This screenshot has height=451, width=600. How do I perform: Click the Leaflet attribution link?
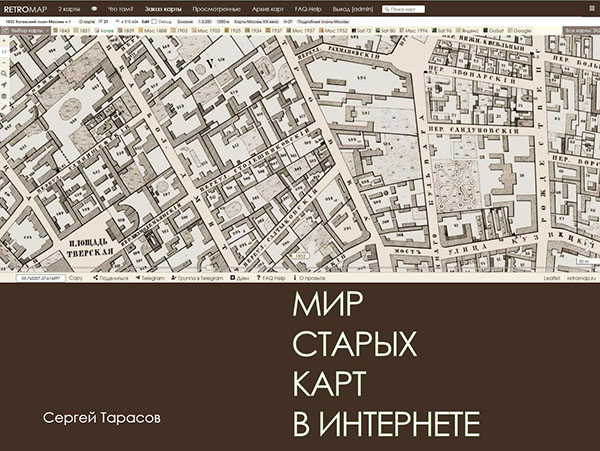click(x=552, y=278)
